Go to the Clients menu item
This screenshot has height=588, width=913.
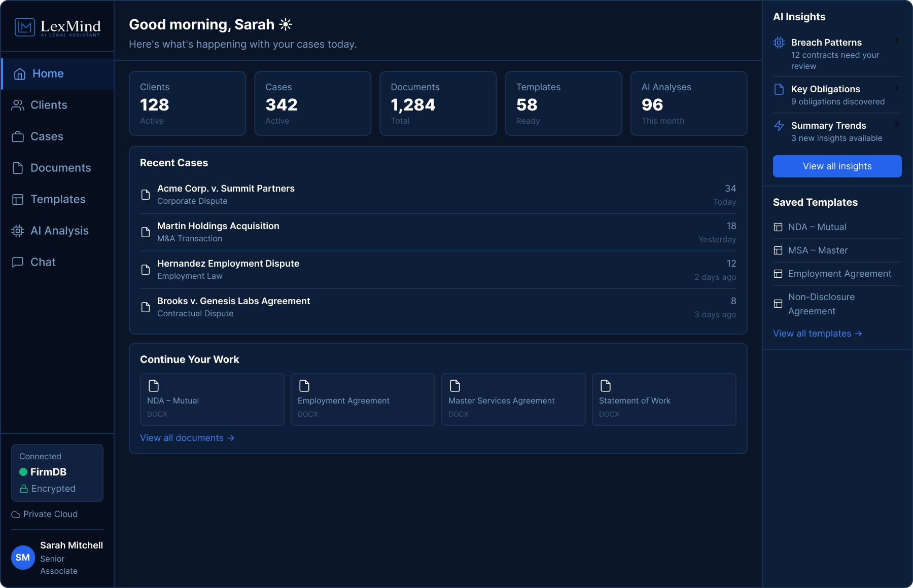pyautogui.click(x=57, y=105)
